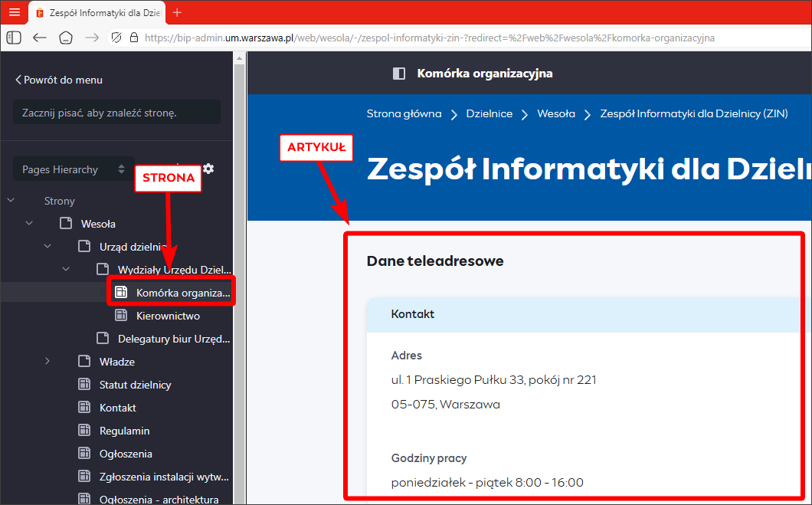
Task: Open Statut dzielnicy page in tree
Action: coord(135,385)
